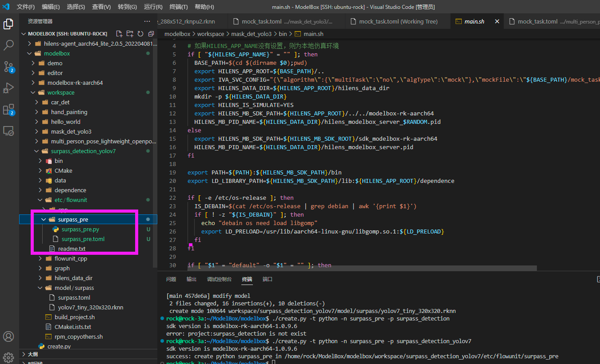This screenshot has height=364, width=600.
Task: Click the New File icon in explorer header
Action: click(x=119, y=34)
